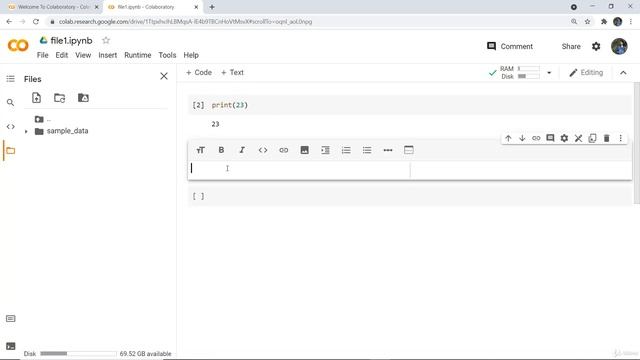Open Colab settings gear in header
The image size is (640, 360).
tap(596, 46)
